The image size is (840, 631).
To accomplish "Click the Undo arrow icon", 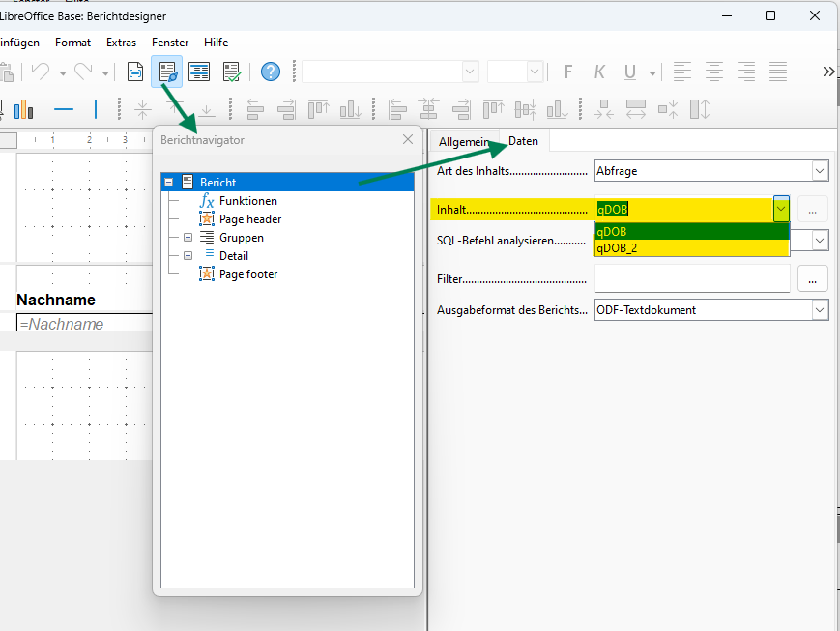I will pos(39,72).
